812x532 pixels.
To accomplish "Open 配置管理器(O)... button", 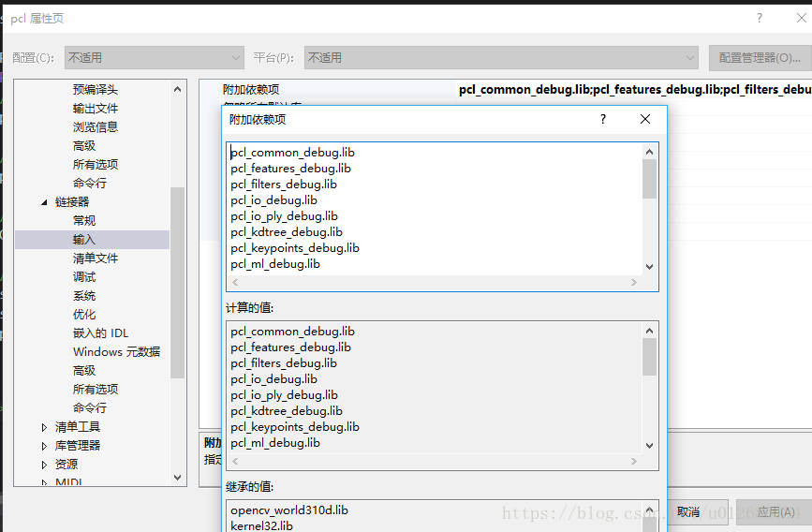I will click(x=760, y=57).
